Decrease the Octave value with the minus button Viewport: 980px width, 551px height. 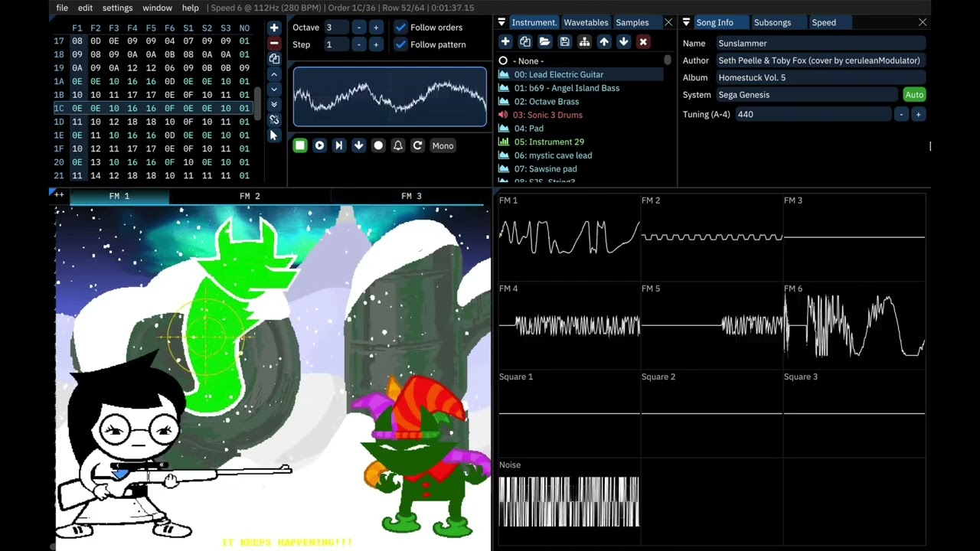[358, 28]
